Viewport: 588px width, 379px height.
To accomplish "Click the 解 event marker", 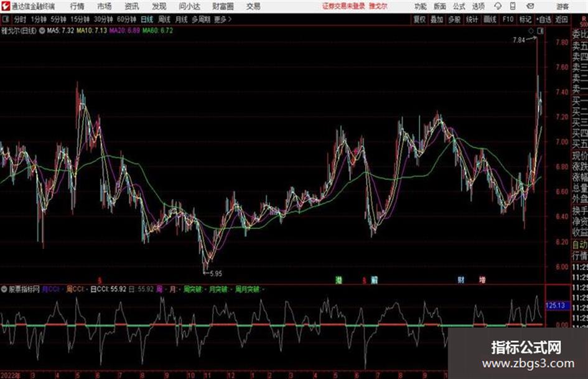I will pyautogui.click(x=374, y=280).
